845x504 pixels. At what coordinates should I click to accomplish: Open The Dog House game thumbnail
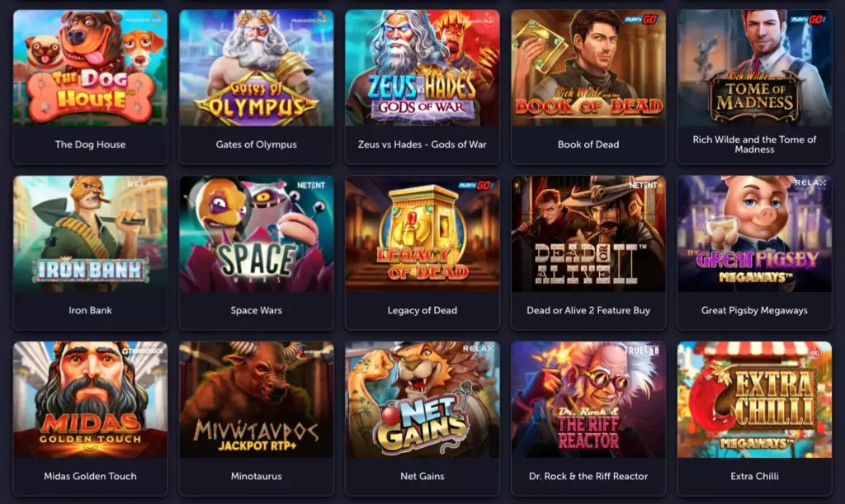(x=90, y=68)
